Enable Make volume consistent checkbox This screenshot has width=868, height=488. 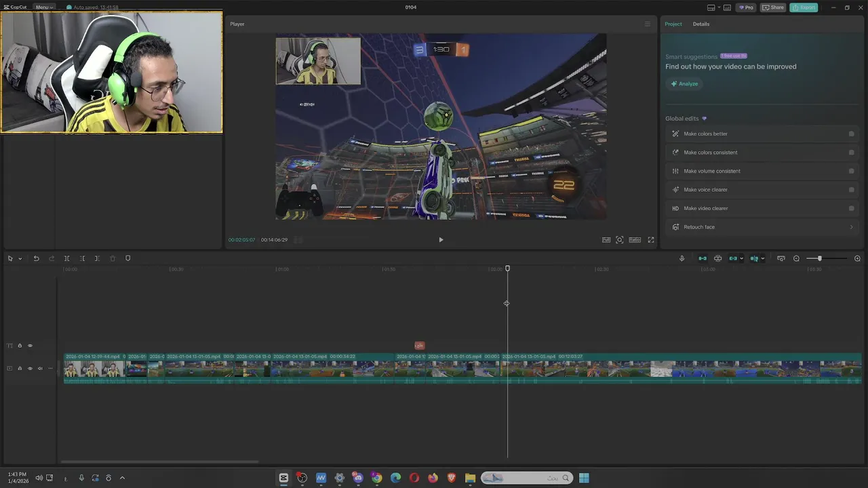coord(852,171)
